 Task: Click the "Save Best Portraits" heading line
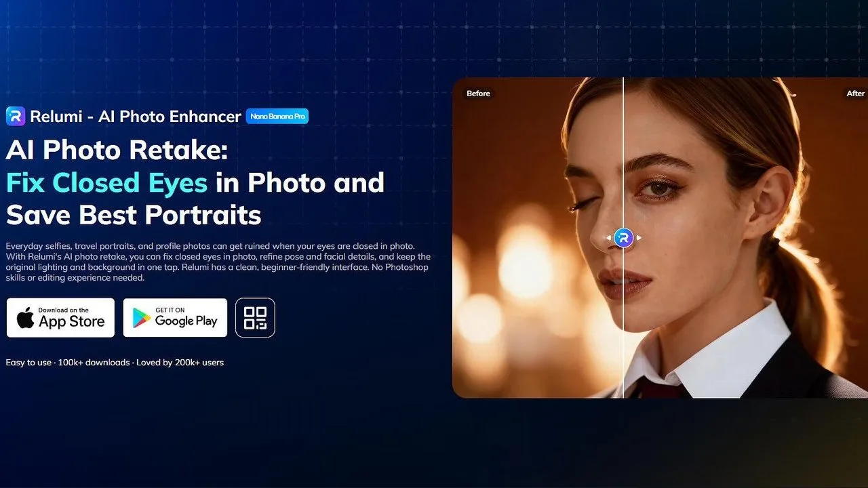coord(134,215)
